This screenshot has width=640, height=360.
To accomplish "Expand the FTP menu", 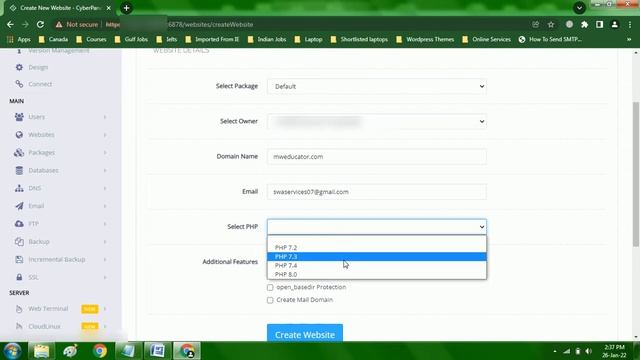I will 105,224.
